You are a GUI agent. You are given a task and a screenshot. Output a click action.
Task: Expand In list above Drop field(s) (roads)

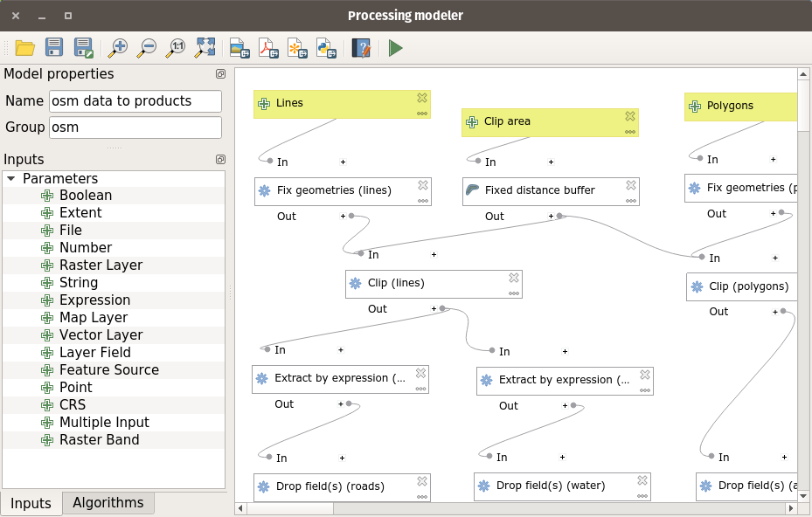pos(343,458)
